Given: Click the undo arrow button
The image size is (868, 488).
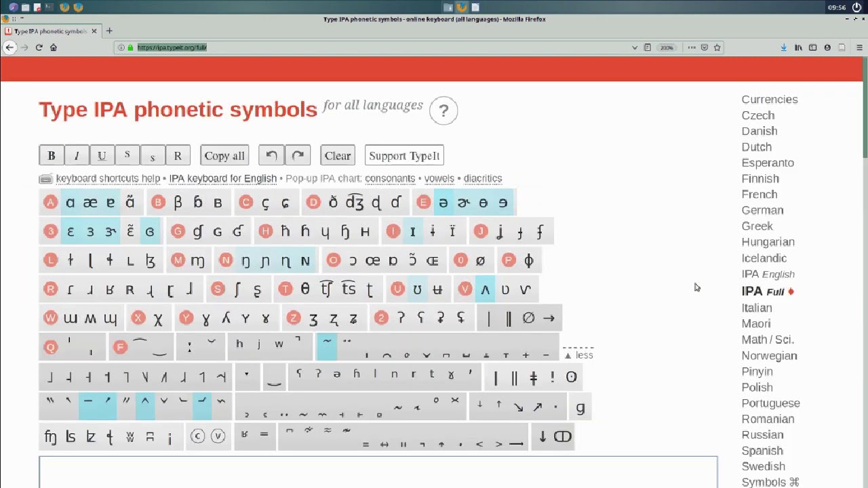Looking at the screenshot, I should point(271,156).
